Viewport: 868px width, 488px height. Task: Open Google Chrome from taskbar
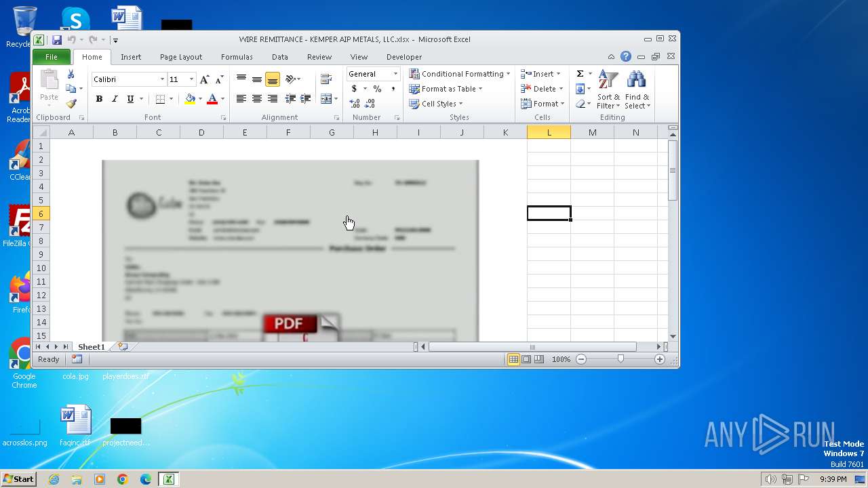coord(123,479)
